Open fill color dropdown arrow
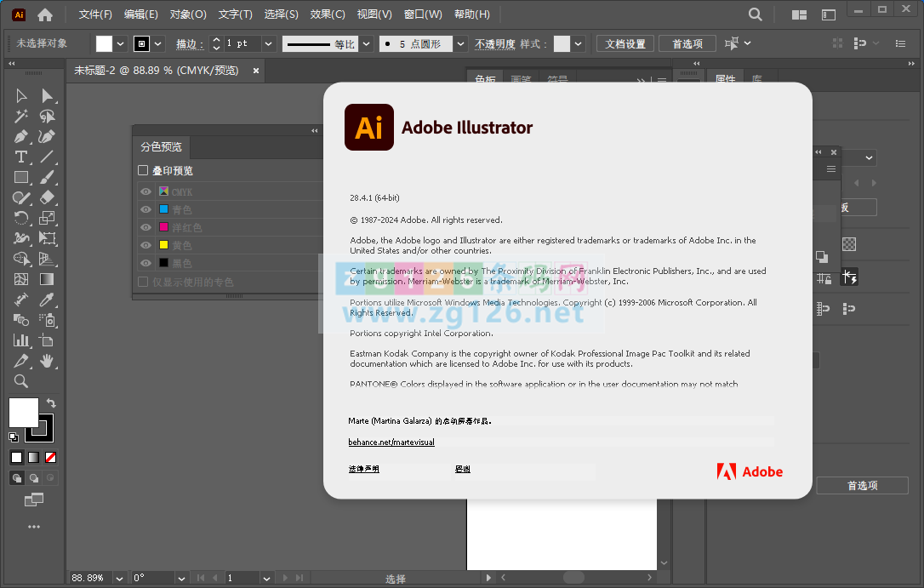 tap(120, 43)
